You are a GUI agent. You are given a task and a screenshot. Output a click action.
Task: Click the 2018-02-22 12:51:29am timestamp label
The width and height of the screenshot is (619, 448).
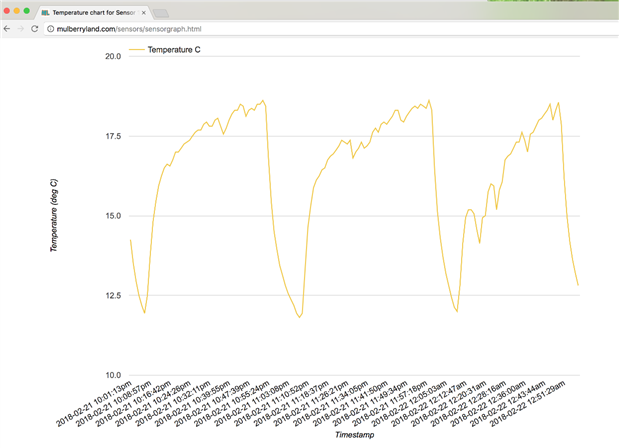click(528, 404)
